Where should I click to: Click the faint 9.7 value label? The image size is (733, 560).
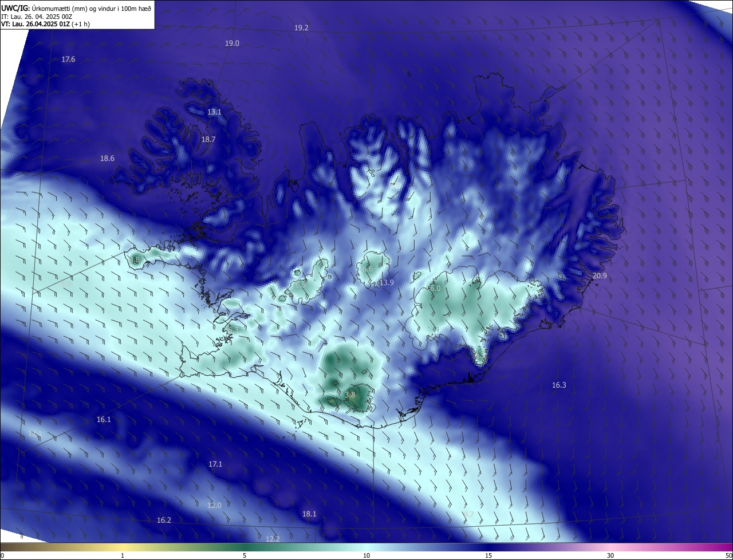[468, 515]
